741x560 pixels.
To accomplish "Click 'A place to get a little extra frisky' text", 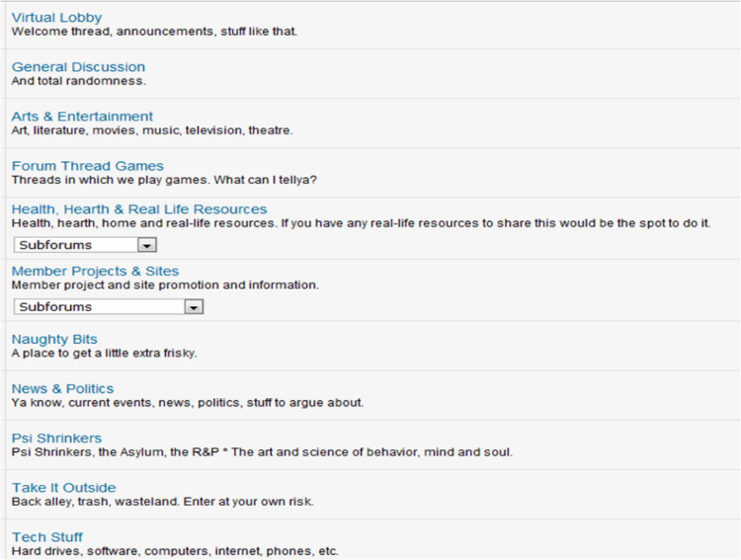I will coord(105,353).
